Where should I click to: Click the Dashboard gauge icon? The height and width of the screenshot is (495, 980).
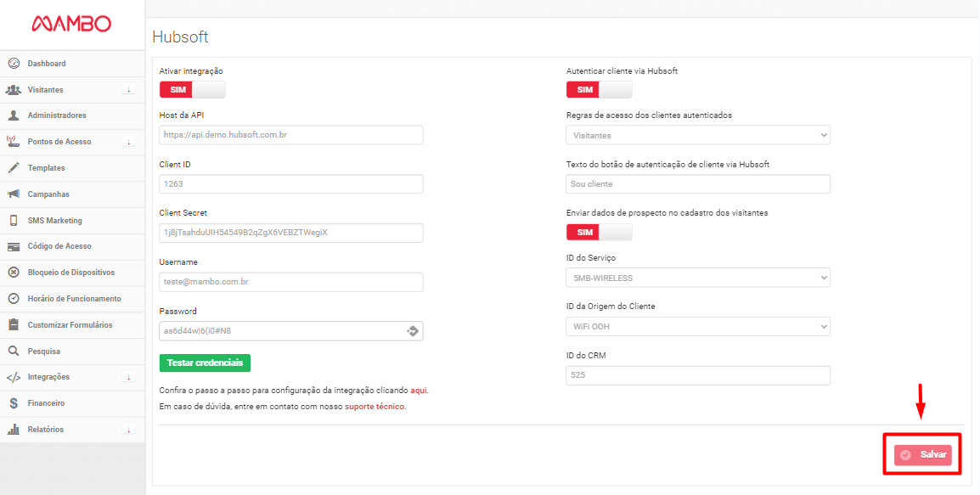pos(13,64)
